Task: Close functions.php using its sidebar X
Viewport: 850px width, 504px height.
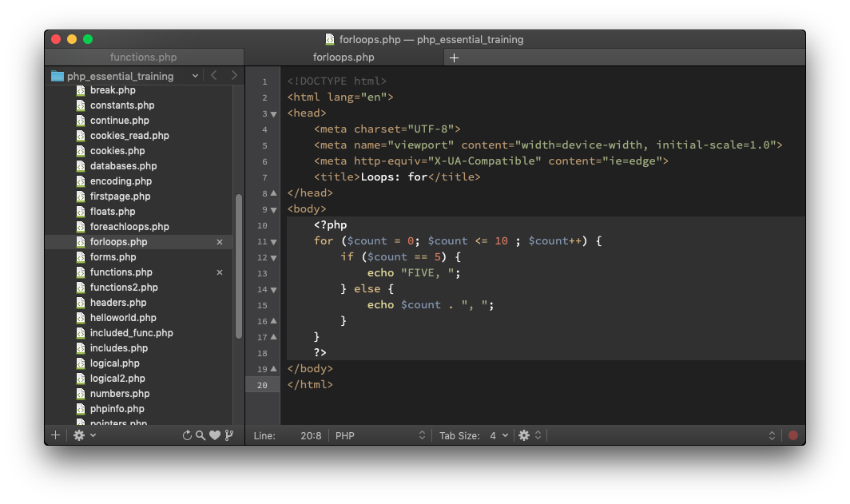Action: 220,272
